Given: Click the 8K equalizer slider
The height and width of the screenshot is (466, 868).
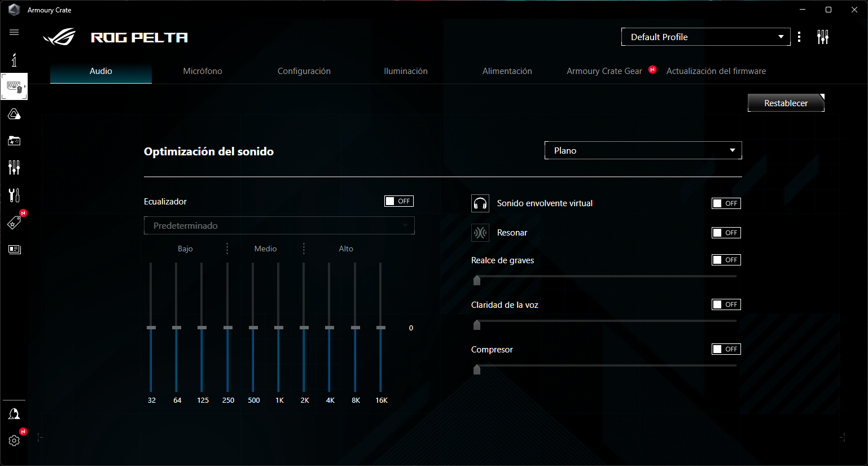Looking at the screenshot, I should [x=356, y=328].
